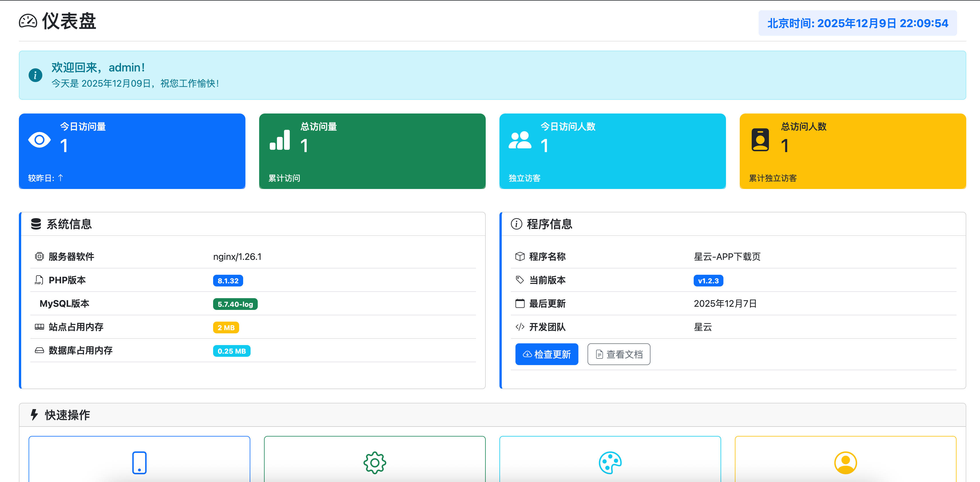Click the 累计独立访客 label in yellow card
The height and width of the screenshot is (482, 980).
pyautogui.click(x=773, y=178)
